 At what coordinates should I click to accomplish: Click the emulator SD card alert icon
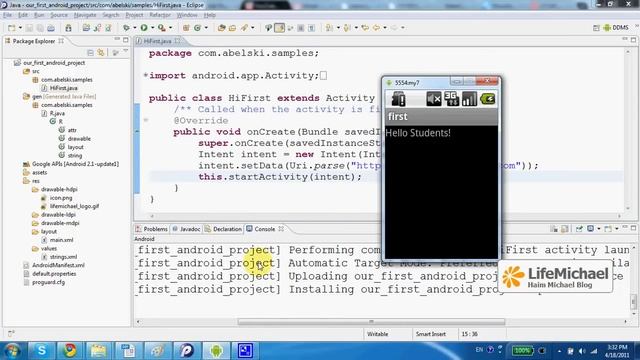[x=398, y=99]
